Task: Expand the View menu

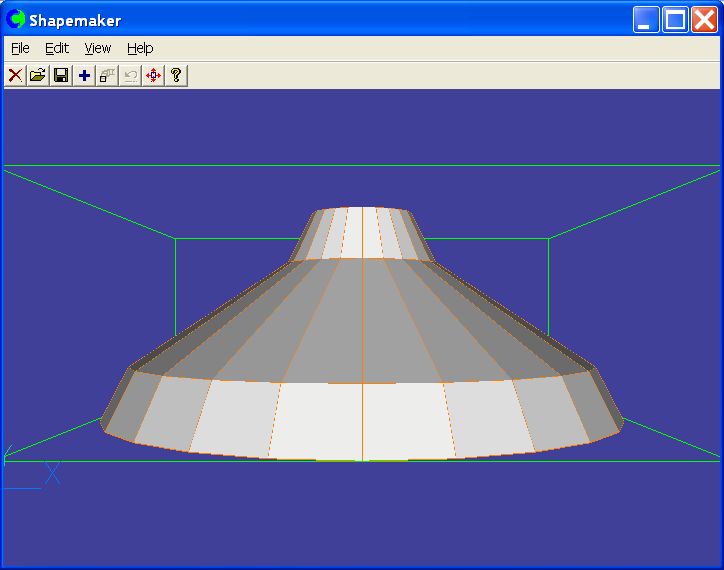Action: pyautogui.click(x=98, y=48)
